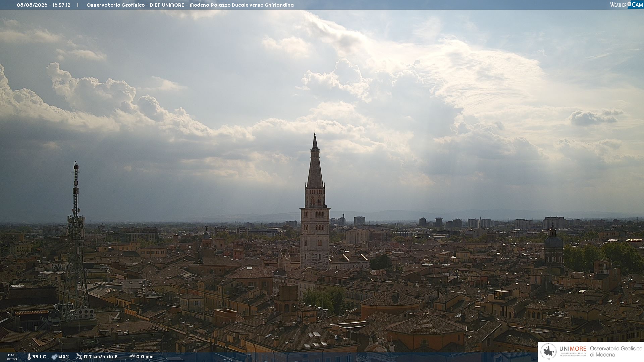Click the 17.7 km/h da E wind value

101,357
